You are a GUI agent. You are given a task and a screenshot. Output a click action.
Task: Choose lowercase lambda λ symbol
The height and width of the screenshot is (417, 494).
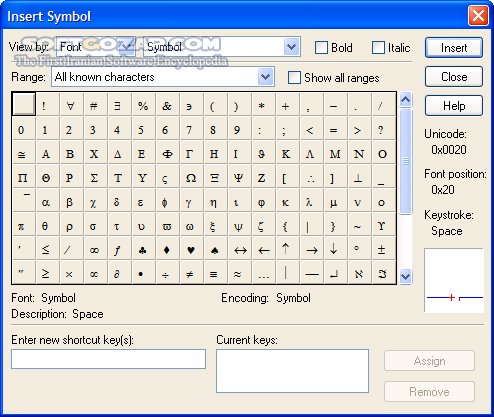[x=312, y=200]
